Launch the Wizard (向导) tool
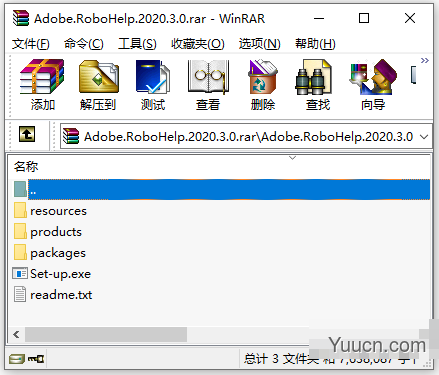 point(373,85)
